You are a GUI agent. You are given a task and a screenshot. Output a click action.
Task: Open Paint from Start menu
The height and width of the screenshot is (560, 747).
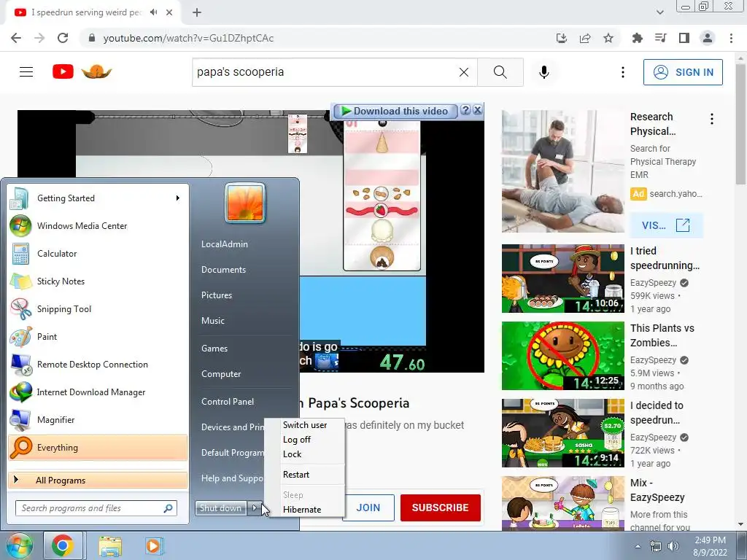[x=98, y=337]
